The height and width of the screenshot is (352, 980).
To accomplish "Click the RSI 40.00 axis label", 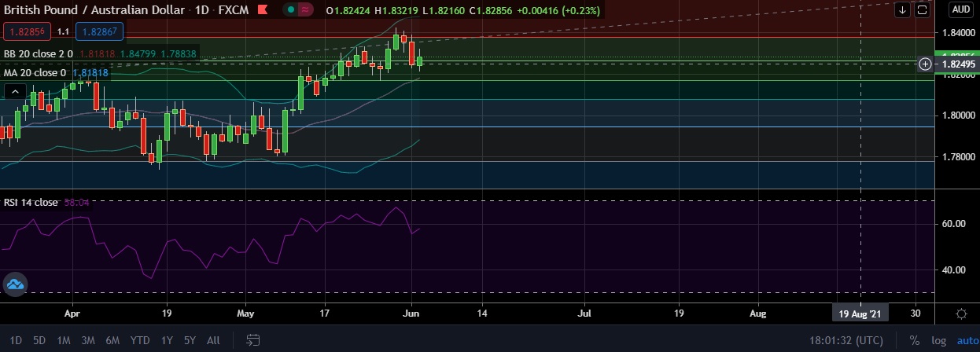I will point(953,270).
